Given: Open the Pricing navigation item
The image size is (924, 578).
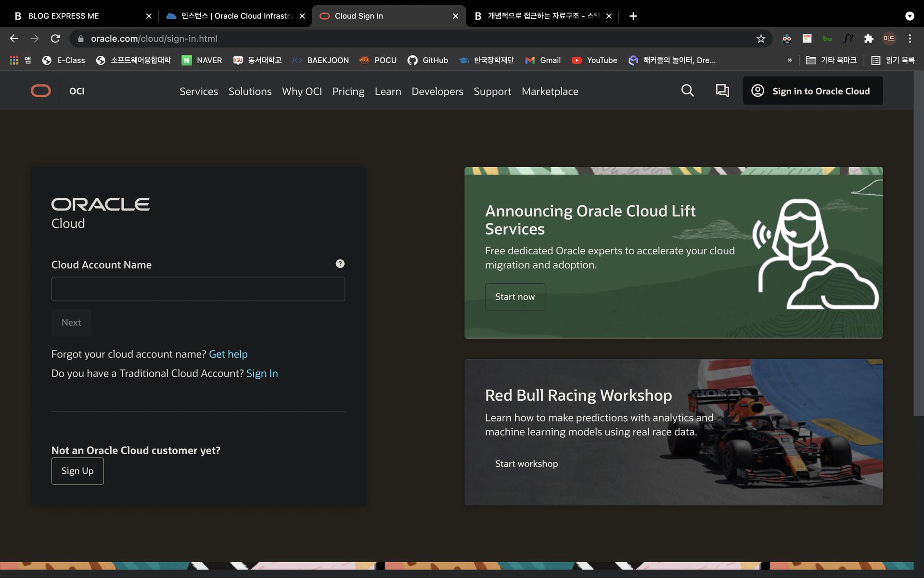Looking at the screenshot, I should pos(348,92).
